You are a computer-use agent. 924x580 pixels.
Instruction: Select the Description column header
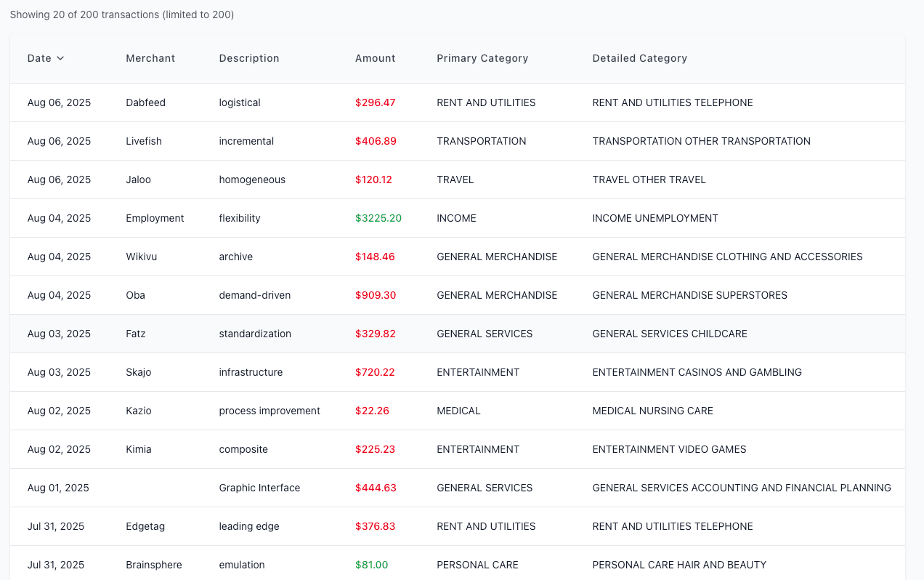tap(249, 58)
